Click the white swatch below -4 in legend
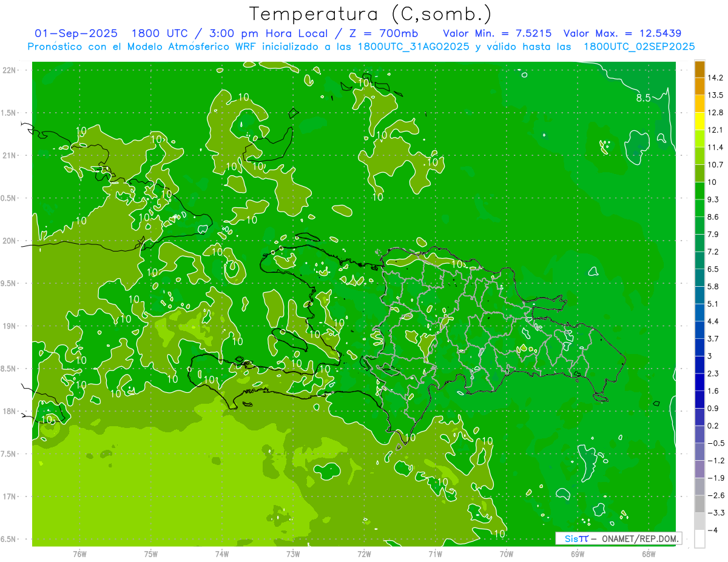Image resolution: width=728 pixels, height=562 pixels. coord(699,539)
